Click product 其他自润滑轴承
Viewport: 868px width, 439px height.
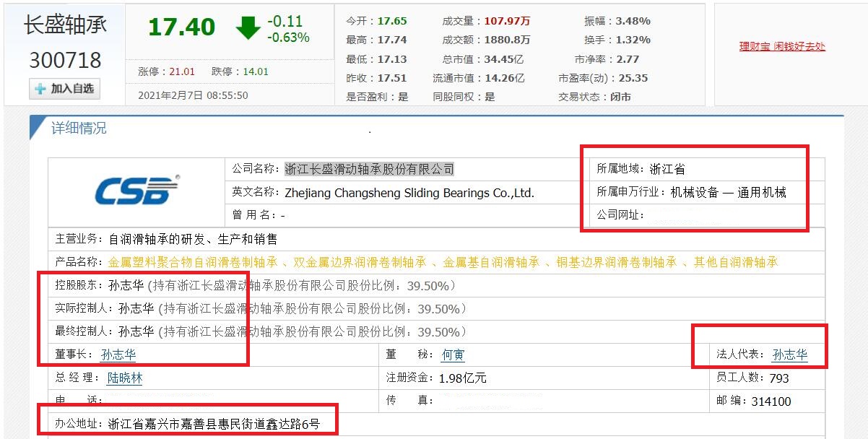tap(736, 262)
